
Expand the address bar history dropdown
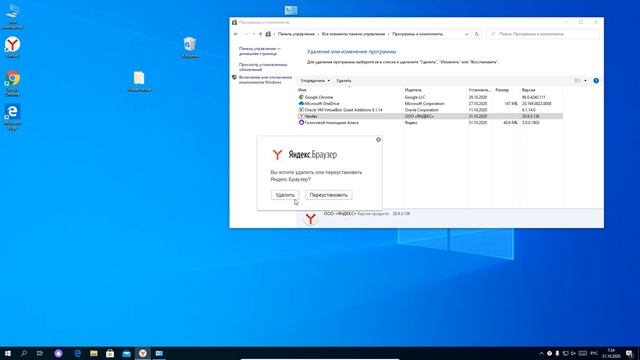[467, 34]
